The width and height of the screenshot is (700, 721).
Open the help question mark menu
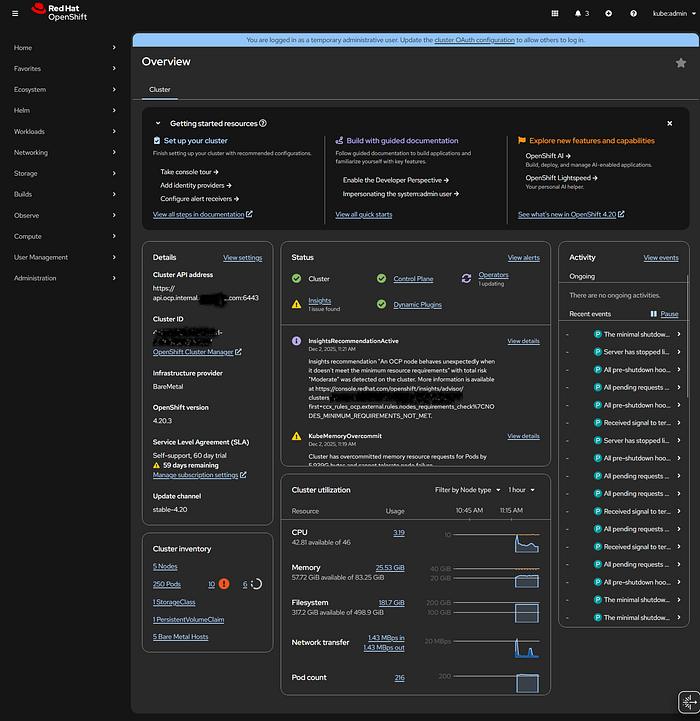(x=633, y=14)
